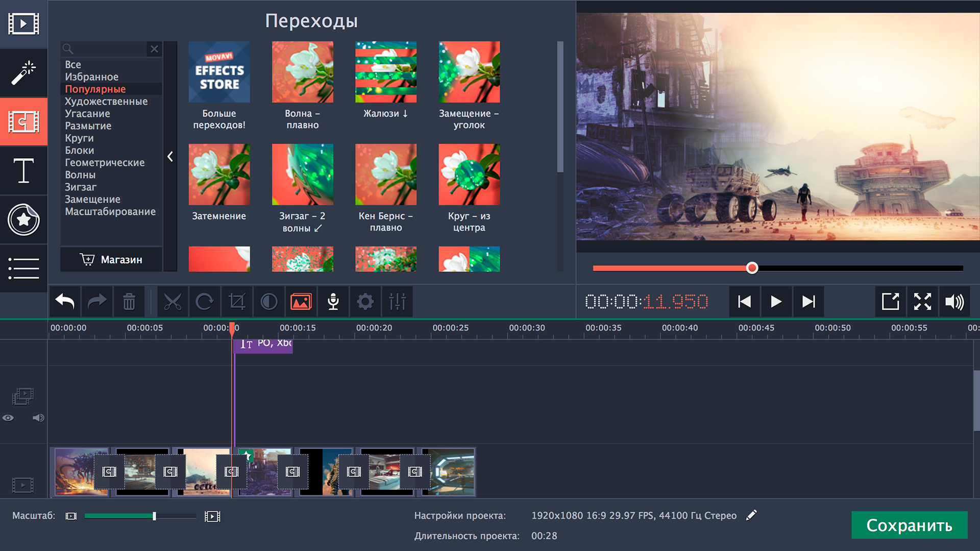Open color adjustments half-circle icon

[269, 302]
